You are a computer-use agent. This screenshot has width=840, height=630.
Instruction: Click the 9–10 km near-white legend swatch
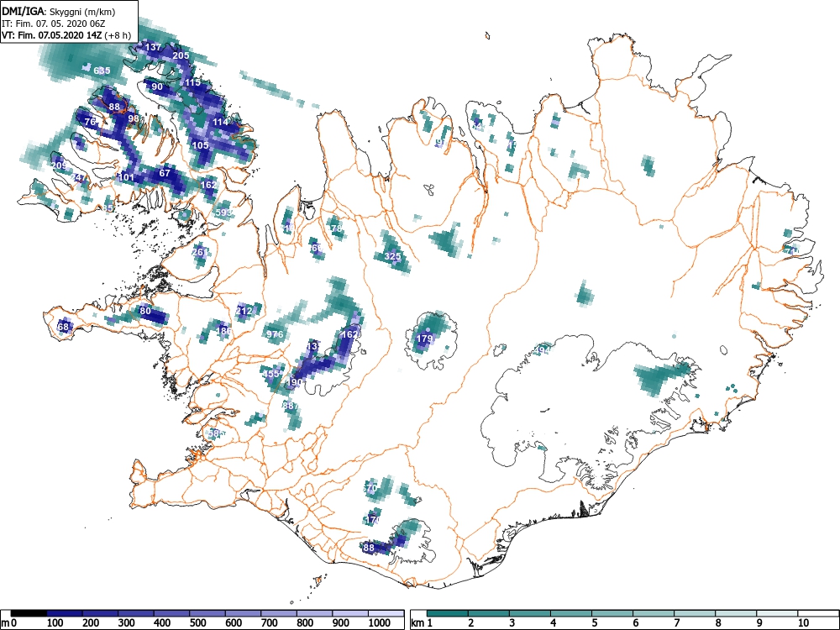tap(777, 613)
